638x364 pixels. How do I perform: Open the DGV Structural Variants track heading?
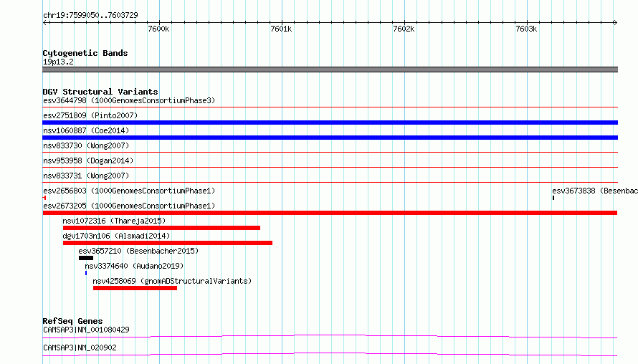(x=100, y=92)
